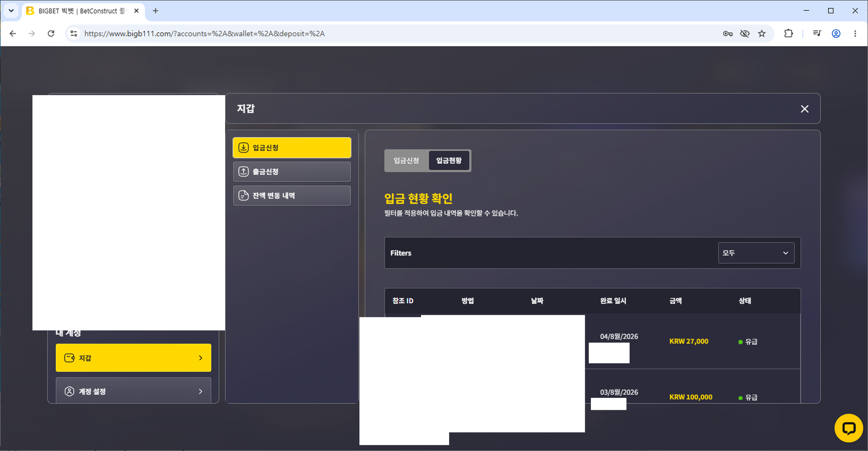This screenshot has width=868, height=451.
Task: Click the 날짜 column header
Action: (537, 301)
